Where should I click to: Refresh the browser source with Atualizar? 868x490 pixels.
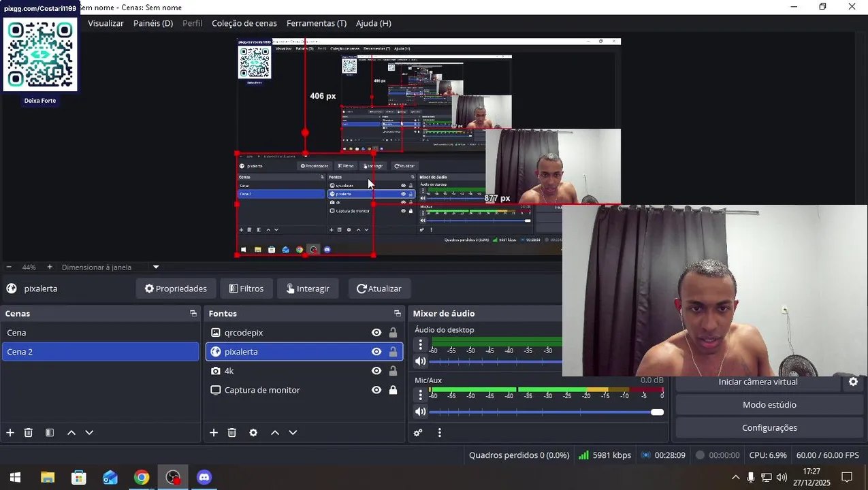click(379, 289)
